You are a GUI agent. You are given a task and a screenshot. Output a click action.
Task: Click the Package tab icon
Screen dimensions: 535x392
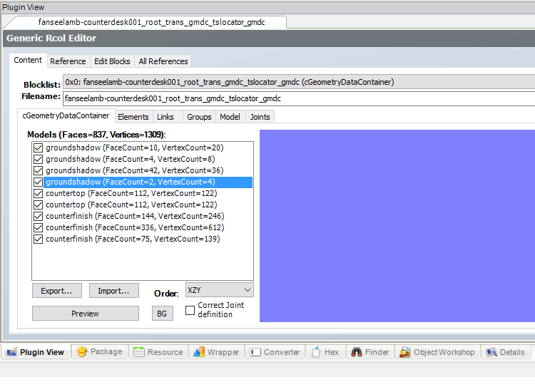click(82, 351)
